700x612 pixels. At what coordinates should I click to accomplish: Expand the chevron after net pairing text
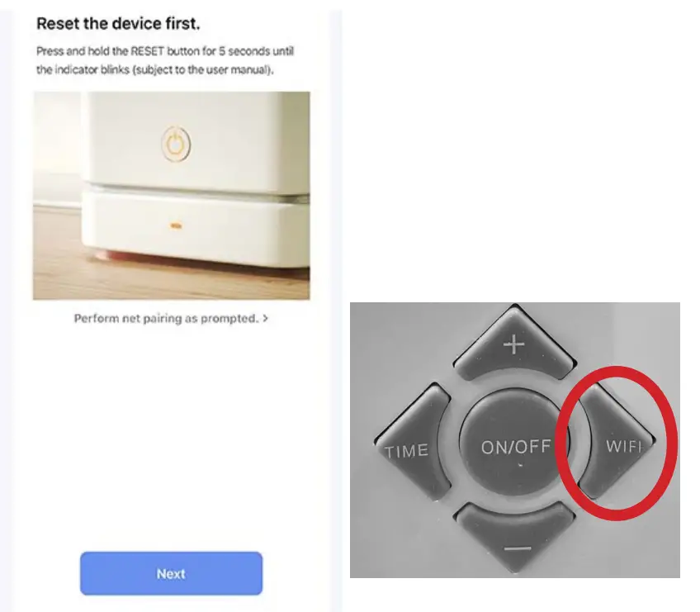pos(265,319)
